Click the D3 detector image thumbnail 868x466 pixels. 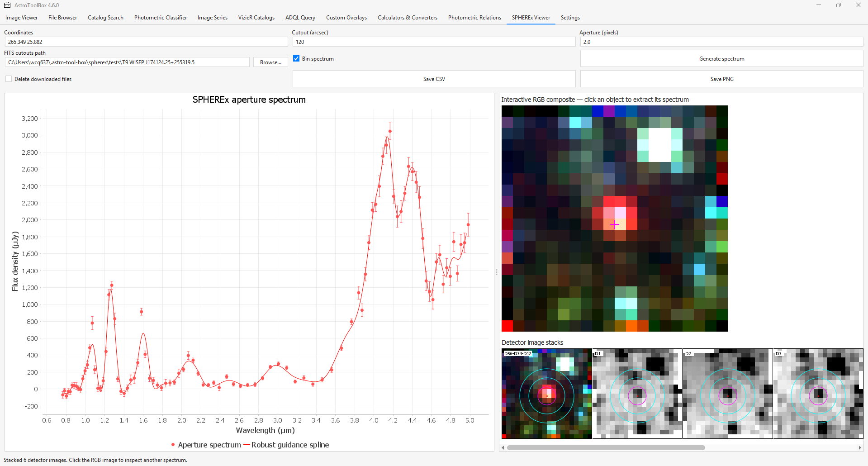[x=818, y=394]
